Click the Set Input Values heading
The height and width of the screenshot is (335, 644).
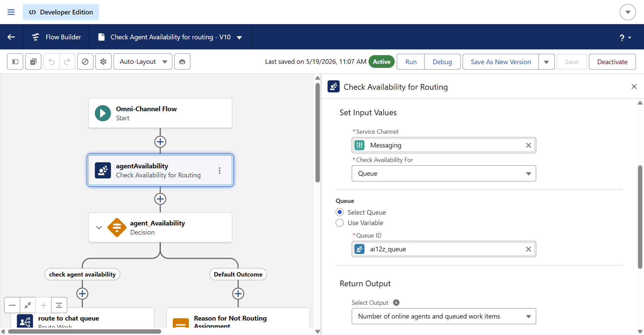click(368, 113)
